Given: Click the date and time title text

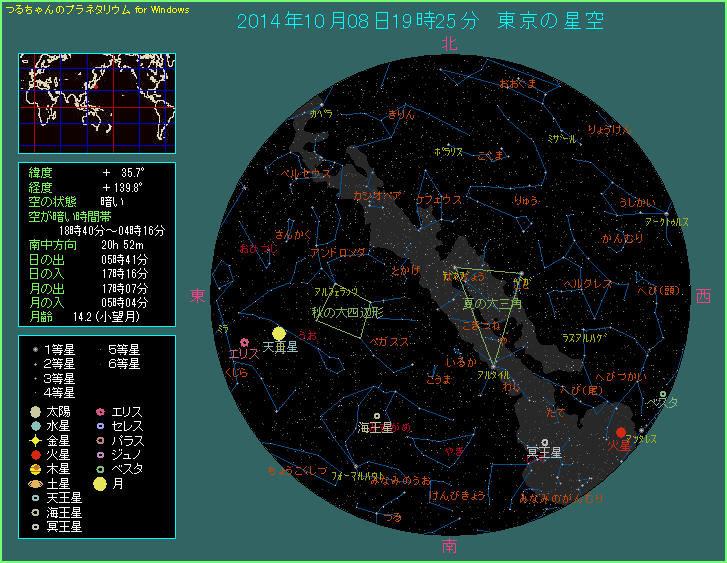Looking at the screenshot, I should click(x=420, y=21).
